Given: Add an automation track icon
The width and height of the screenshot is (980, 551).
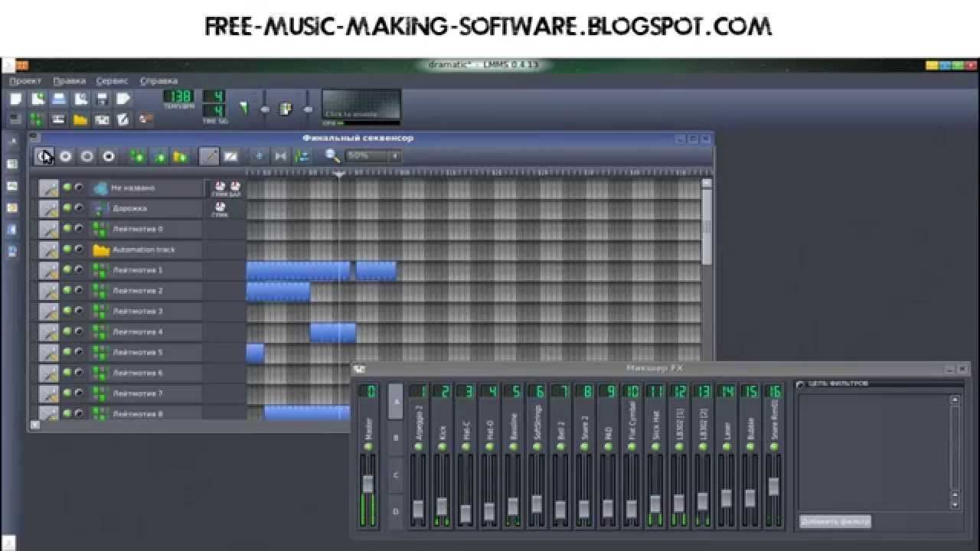Looking at the screenshot, I should pyautogui.click(x=181, y=156).
